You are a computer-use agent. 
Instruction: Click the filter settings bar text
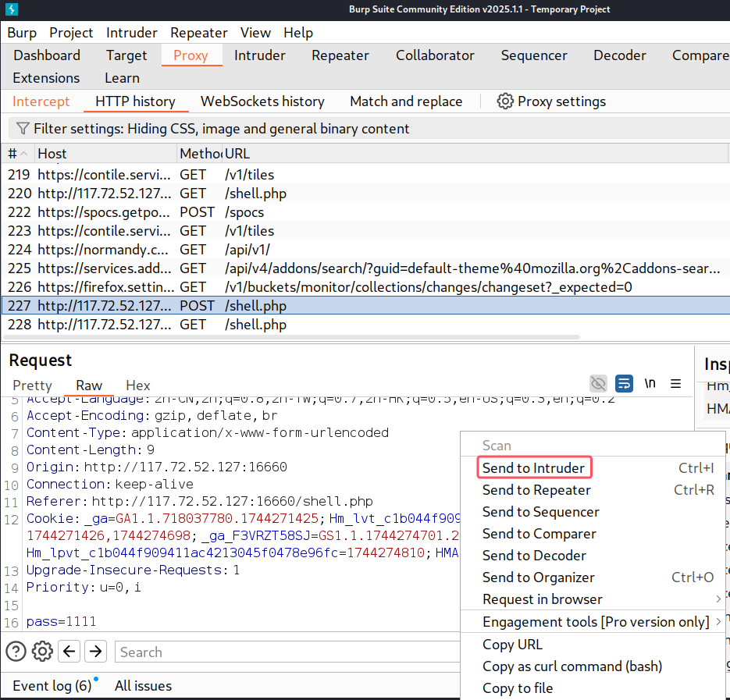coord(222,129)
